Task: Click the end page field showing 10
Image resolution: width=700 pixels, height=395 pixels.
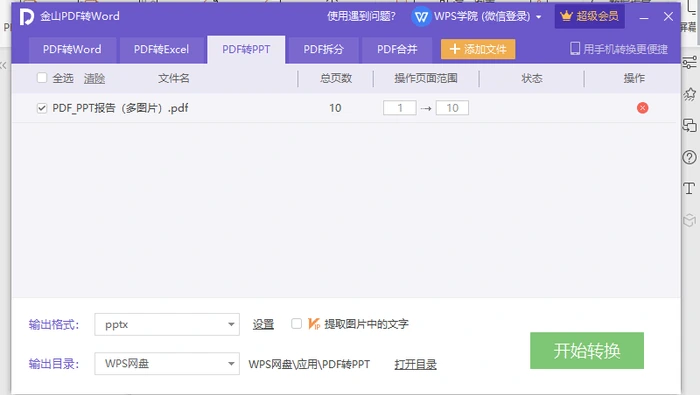Action: coord(452,108)
